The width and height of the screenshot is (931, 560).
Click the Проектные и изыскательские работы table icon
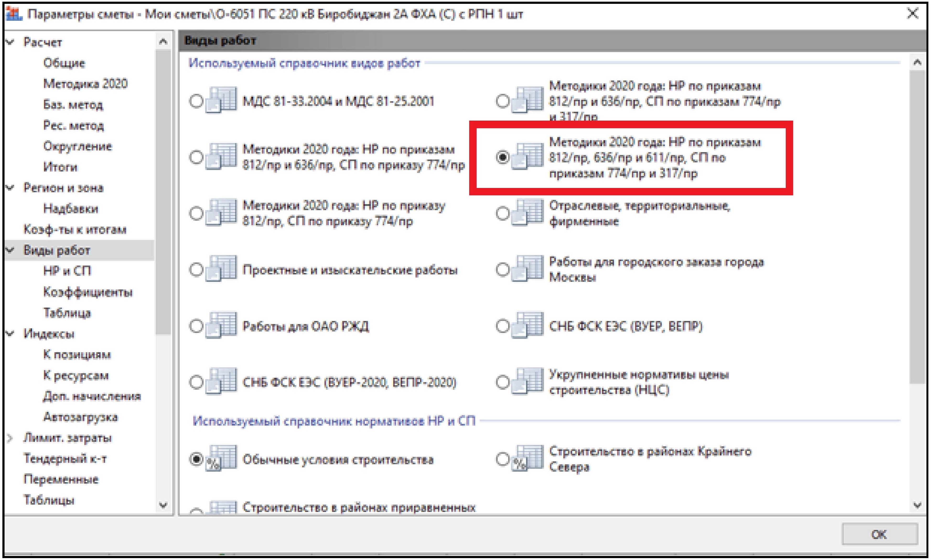pos(222,269)
